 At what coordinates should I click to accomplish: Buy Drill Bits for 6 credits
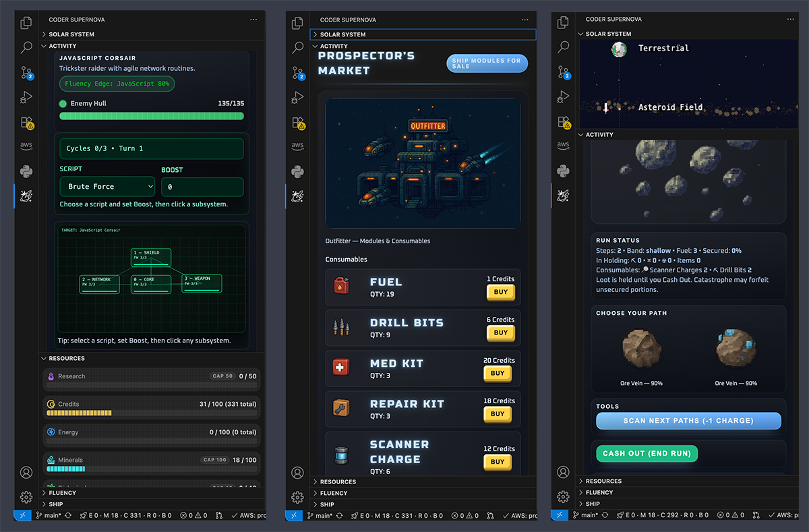[x=501, y=332]
